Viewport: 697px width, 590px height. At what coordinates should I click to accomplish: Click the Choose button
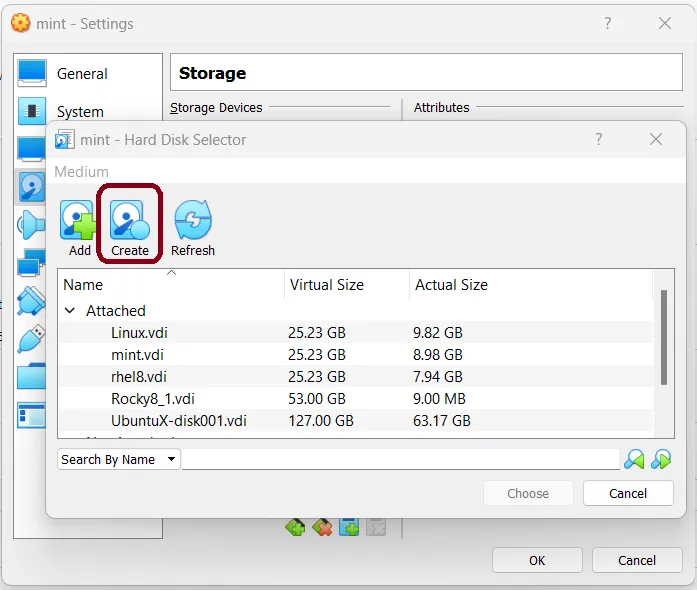(x=528, y=493)
